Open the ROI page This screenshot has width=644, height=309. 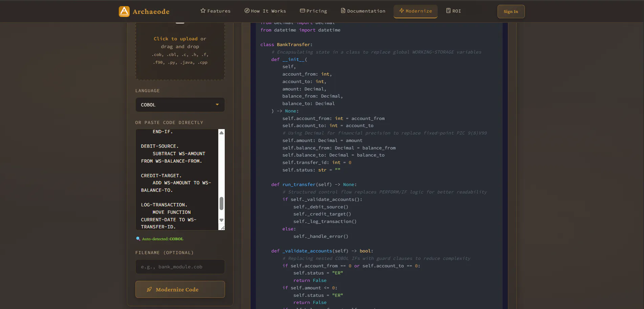[453, 11]
